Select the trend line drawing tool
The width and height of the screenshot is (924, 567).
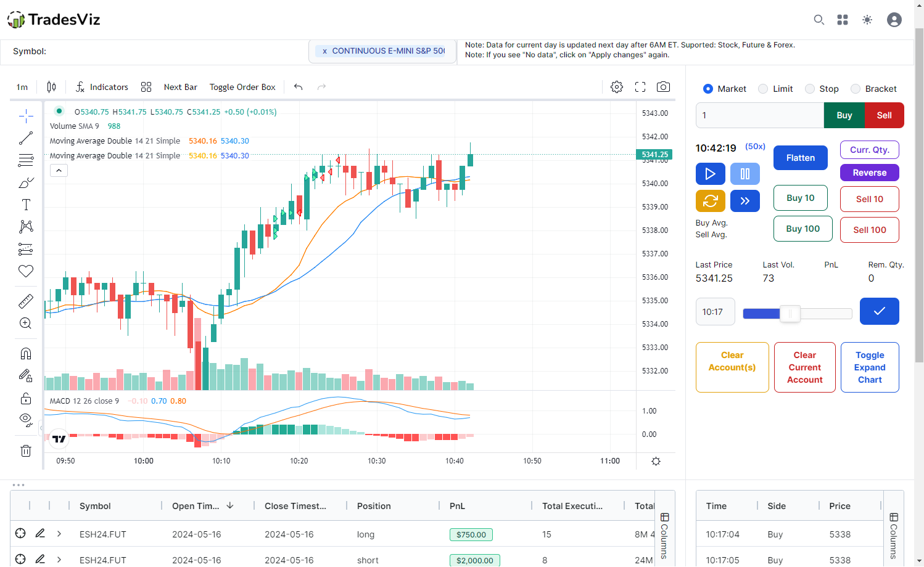coord(26,138)
